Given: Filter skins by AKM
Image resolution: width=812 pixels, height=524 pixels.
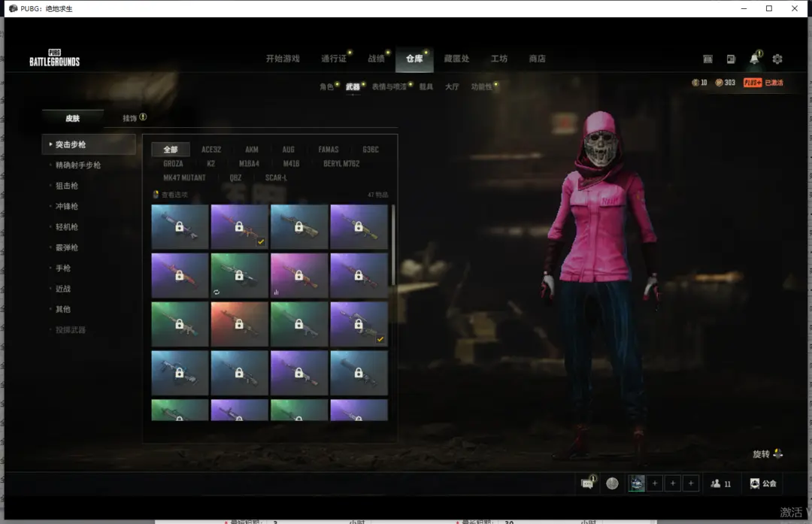Looking at the screenshot, I should (252, 150).
